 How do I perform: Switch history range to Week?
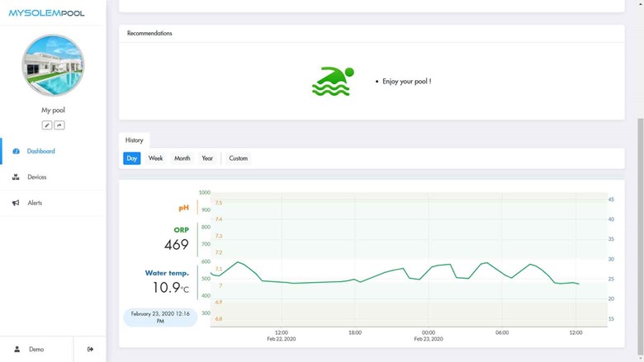pyautogui.click(x=155, y=158)
